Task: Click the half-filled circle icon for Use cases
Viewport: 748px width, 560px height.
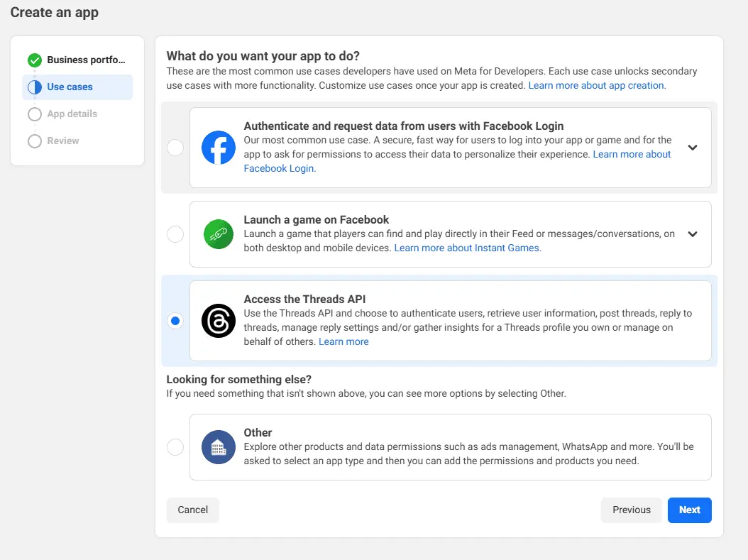Action: pos(34,87)
